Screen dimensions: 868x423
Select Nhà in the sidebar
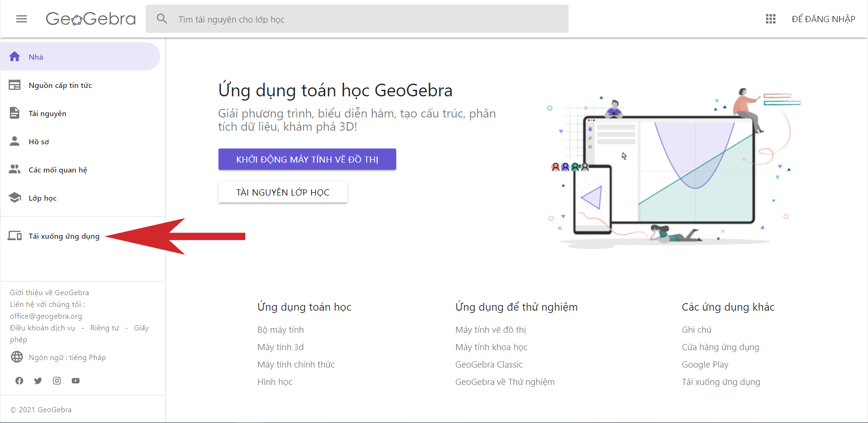click(x=80, y=56)
